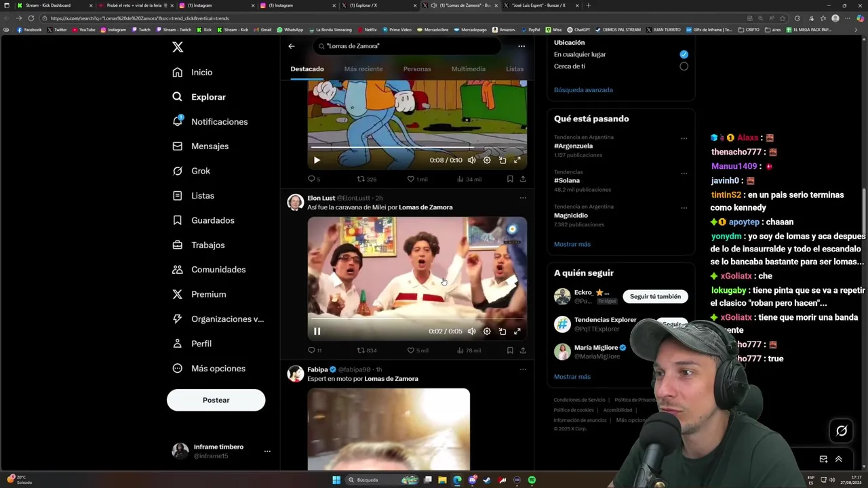Open Trabajos in sidebar

(199, 245)
